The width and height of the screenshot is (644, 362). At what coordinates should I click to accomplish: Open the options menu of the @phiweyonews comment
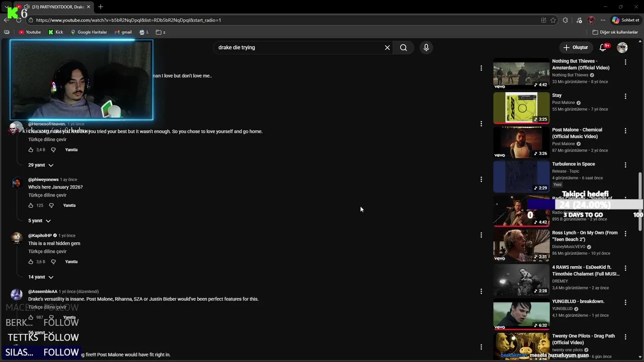tap(481, 179)
